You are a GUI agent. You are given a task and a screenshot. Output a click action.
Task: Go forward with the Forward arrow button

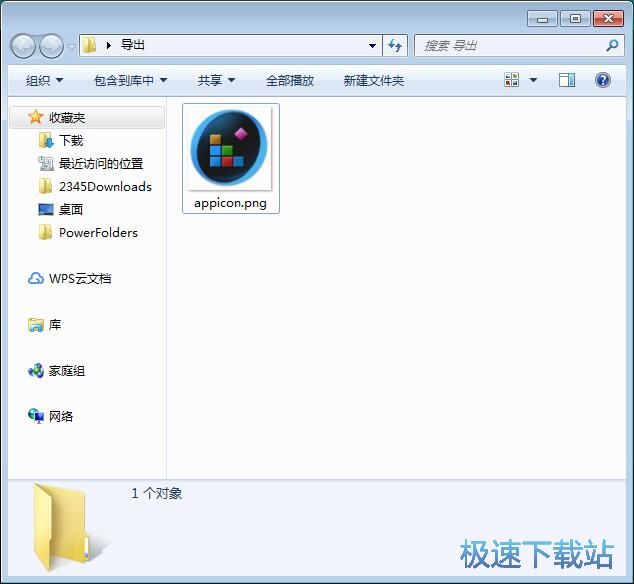click(x=51, y=46)
